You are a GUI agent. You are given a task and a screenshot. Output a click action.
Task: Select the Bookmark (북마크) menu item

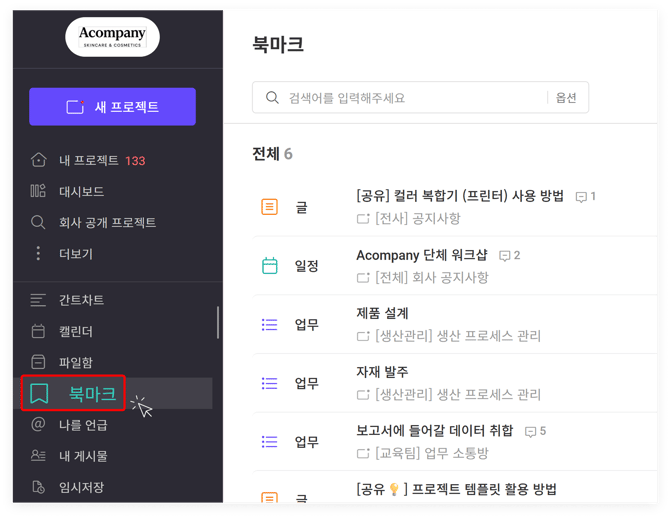91,394
